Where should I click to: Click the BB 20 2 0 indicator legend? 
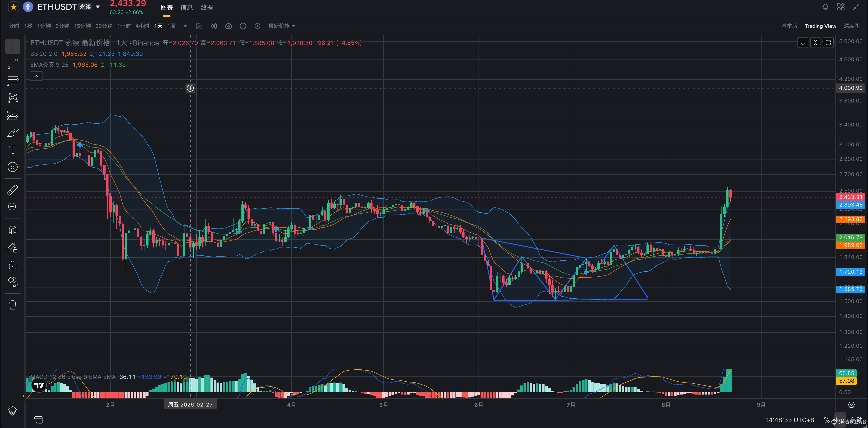pos(44,54)
